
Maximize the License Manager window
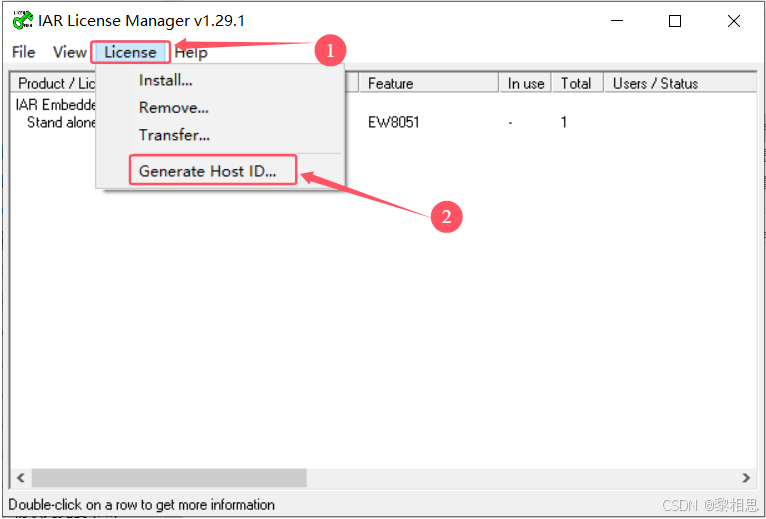675,21
